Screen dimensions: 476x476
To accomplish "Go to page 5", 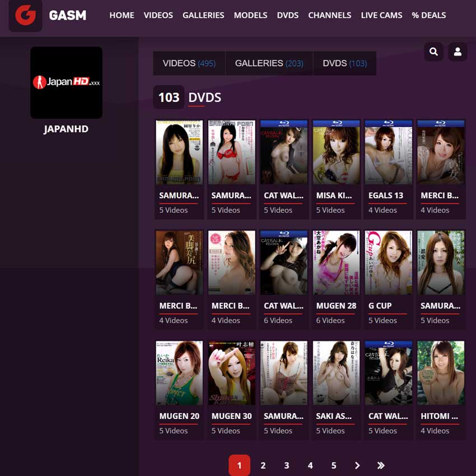I will click(x=334, y=465).
